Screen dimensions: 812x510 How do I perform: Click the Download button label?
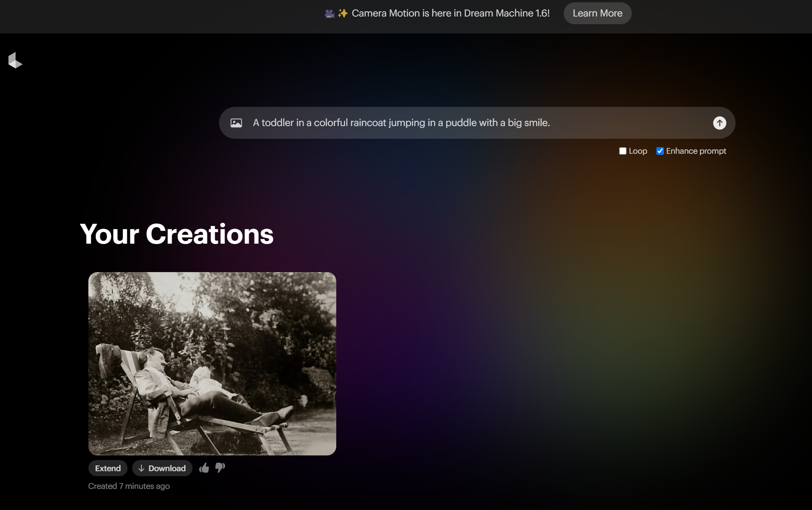click(x=167, y=468)
